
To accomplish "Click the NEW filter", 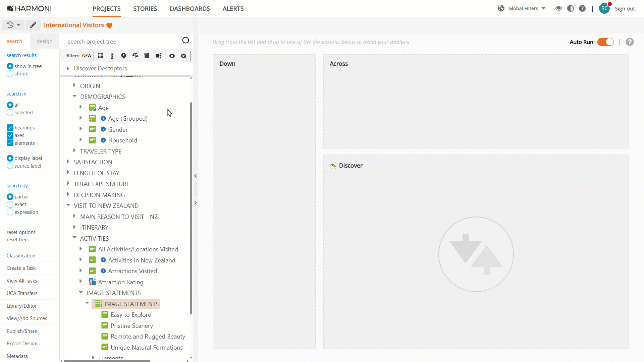I will [87, 56].
